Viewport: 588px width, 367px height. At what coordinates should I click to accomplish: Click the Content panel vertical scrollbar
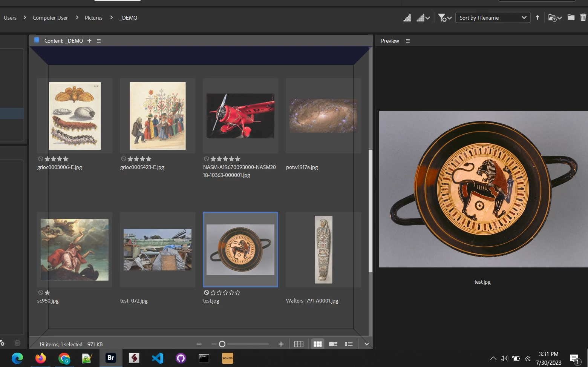pos(370,210)
